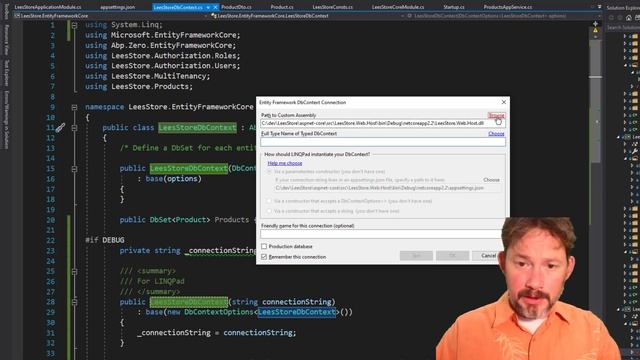640x360 pixels.
Task: Open the ProductDto.cs tab
Action: [236, 7]
